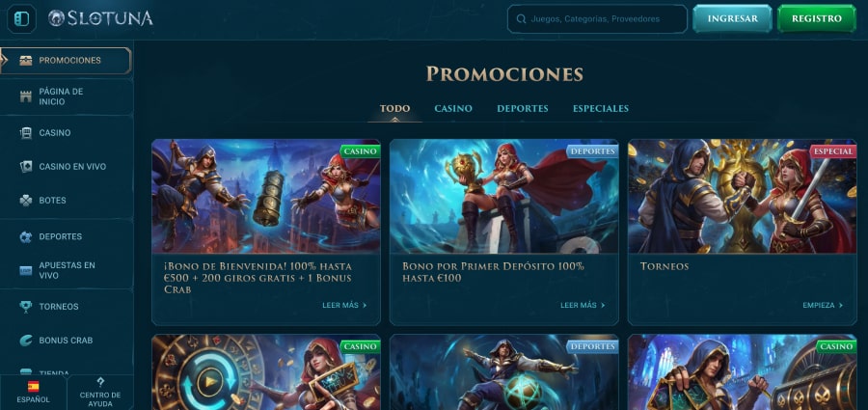Go to Página de Inicio castle icon

pyautogui.click(x=25, y=96)
